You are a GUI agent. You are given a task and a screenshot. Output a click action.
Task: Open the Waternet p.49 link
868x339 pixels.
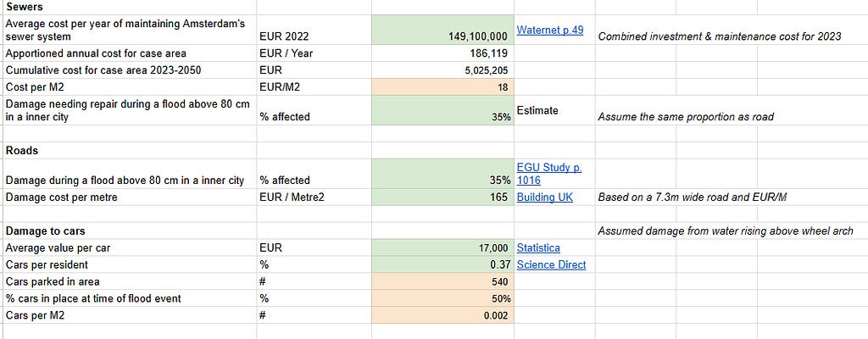tap(549, 31)
